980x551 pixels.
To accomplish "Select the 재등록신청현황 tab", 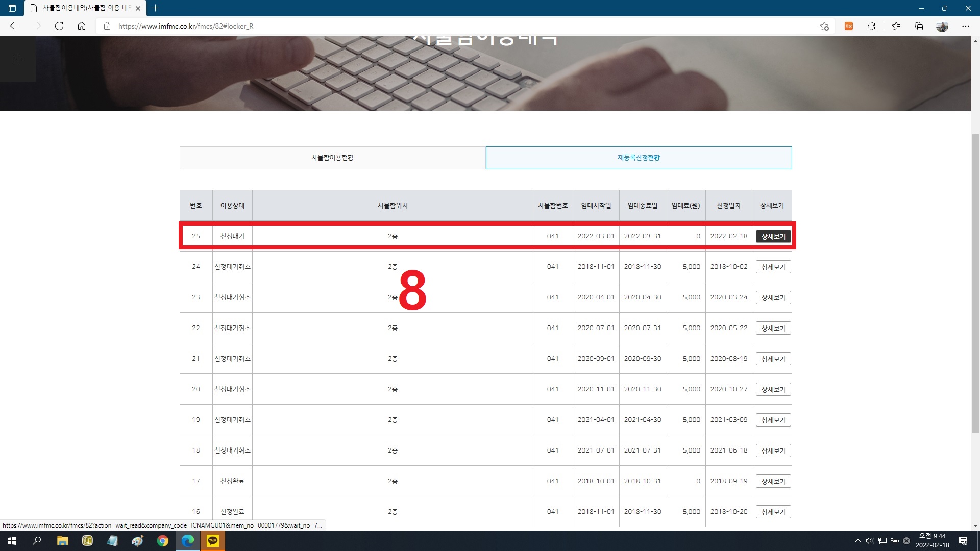I will coord(639,158).
